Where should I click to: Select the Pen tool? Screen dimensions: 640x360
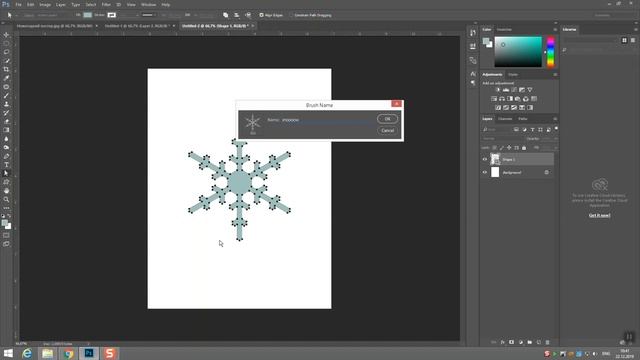[x=6, y=156]
